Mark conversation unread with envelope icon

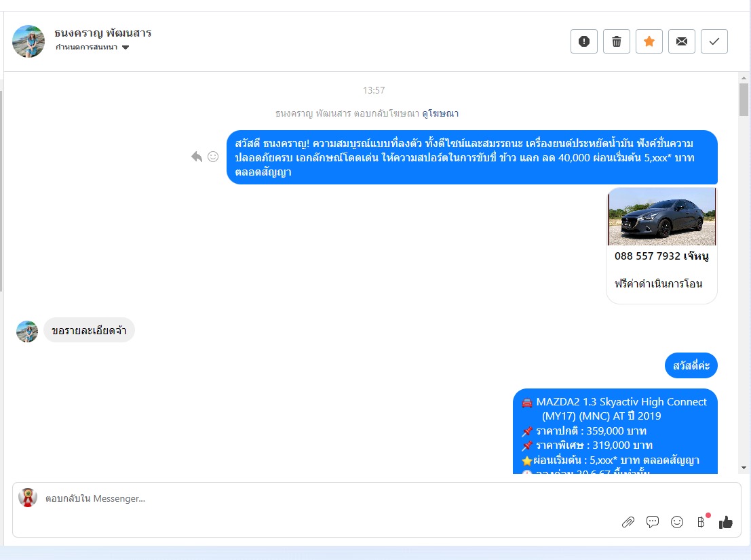[x=682, y=41]
